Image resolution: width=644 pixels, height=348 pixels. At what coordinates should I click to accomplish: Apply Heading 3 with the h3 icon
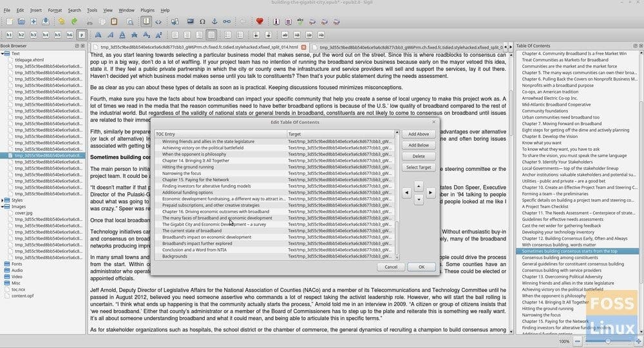tap(33, 35)
